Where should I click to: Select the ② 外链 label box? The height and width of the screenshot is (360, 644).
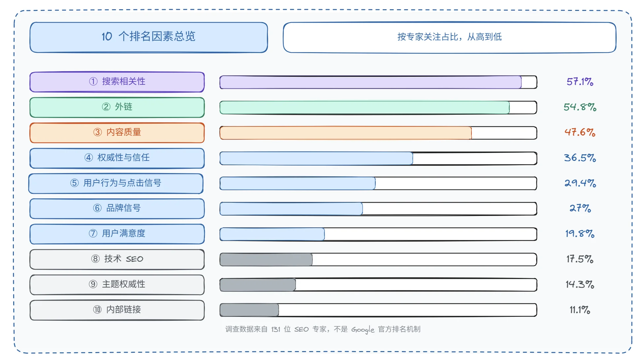click(117, 107)
